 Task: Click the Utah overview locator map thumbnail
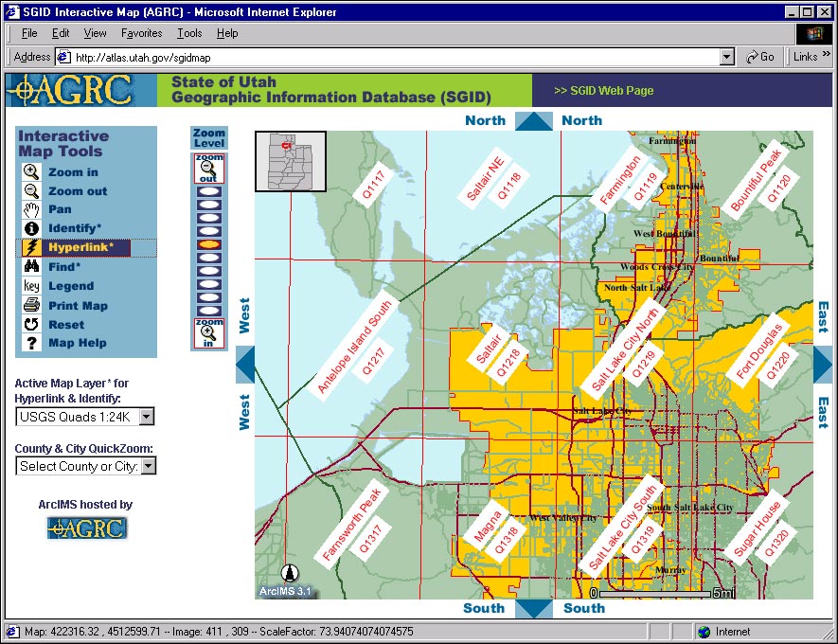click(291, 161)
